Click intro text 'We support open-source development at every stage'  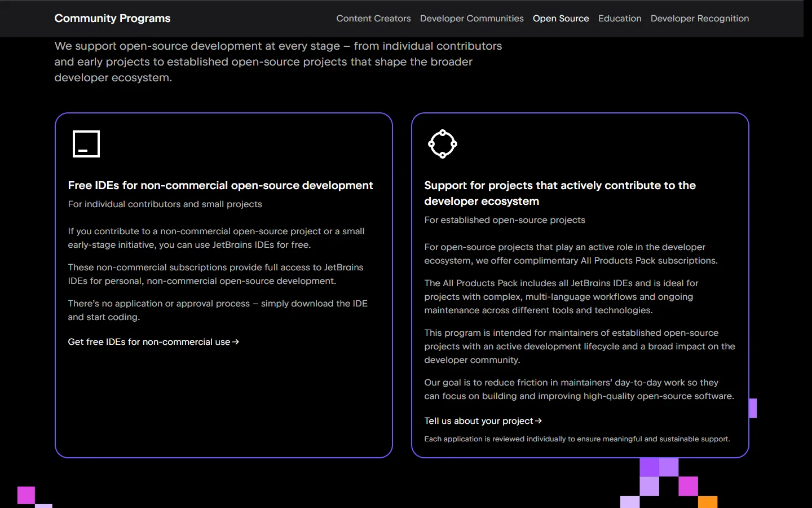(x=278, y=62)
